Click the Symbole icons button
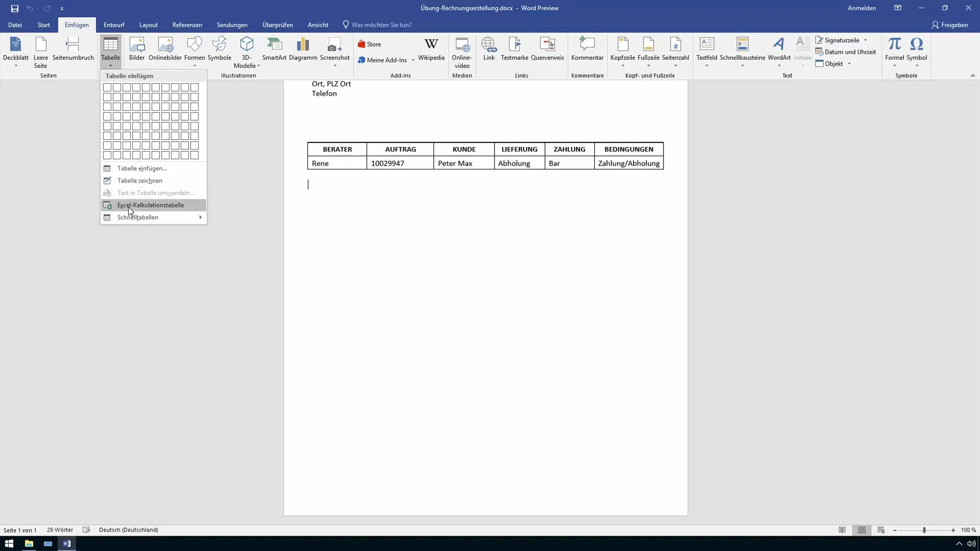 pyautogui.click(x=219, y=49)
